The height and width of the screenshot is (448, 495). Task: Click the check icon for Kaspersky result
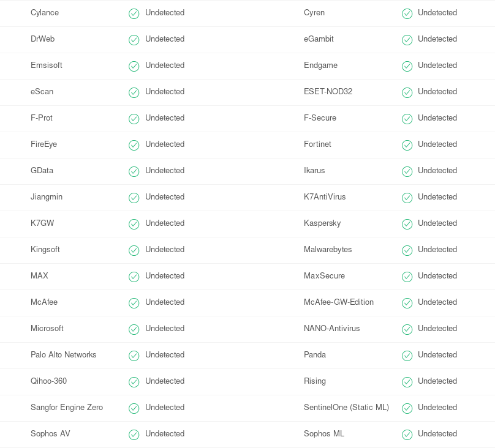pos(407,224)
